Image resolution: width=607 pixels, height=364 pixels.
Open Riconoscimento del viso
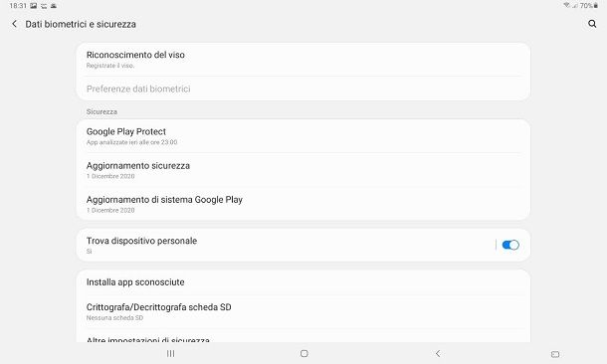(303, 60)
